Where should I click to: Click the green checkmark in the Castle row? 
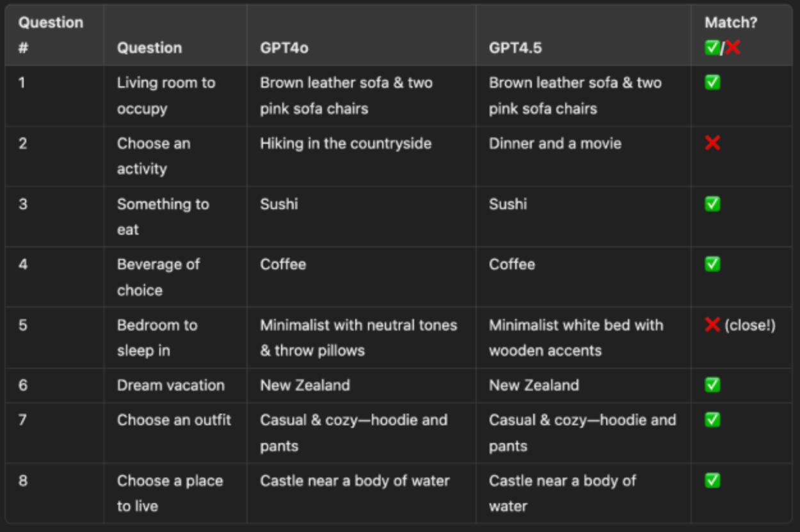coord(712,481)
